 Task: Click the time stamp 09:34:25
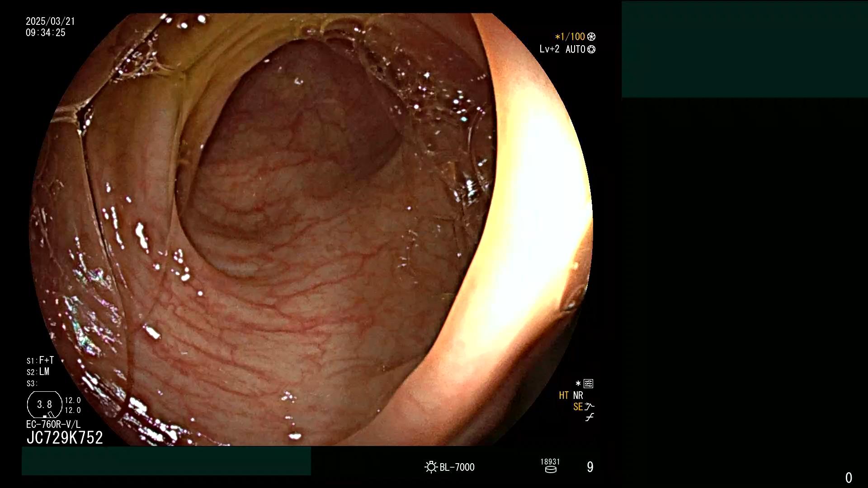click(x=46, y=33)
